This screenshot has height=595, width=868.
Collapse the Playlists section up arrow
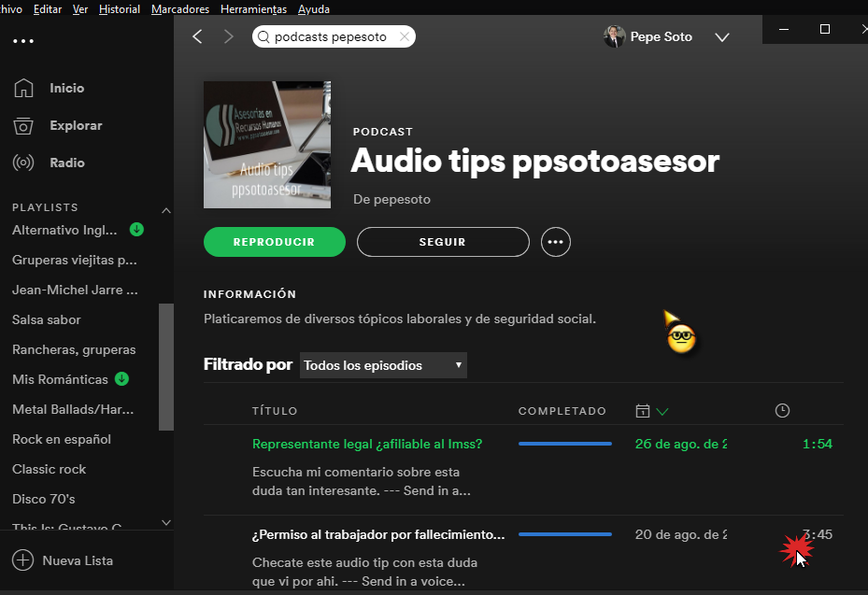click(166, 210)
